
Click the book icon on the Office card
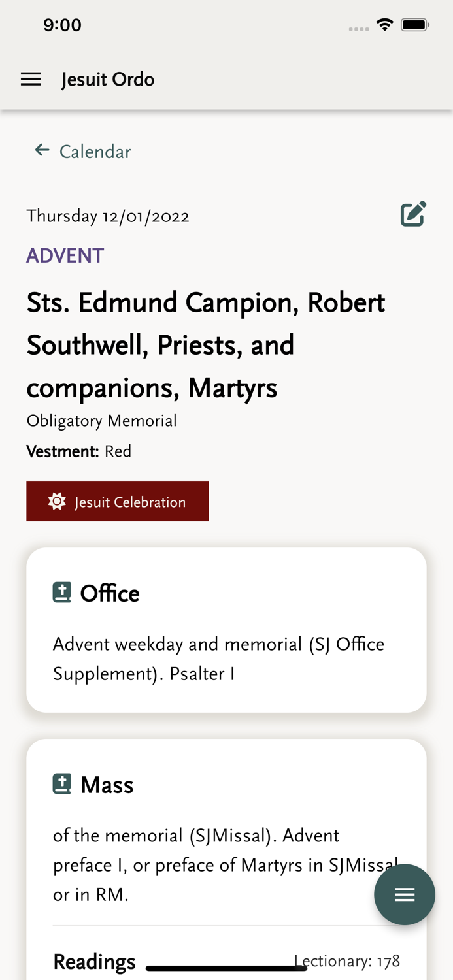click(61, 591)
